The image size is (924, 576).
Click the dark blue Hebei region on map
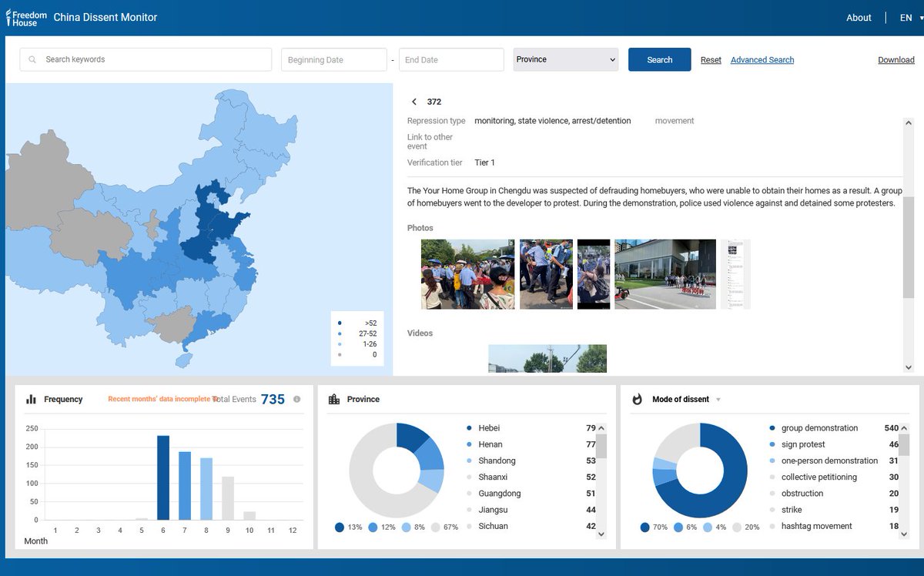(206, 217)
